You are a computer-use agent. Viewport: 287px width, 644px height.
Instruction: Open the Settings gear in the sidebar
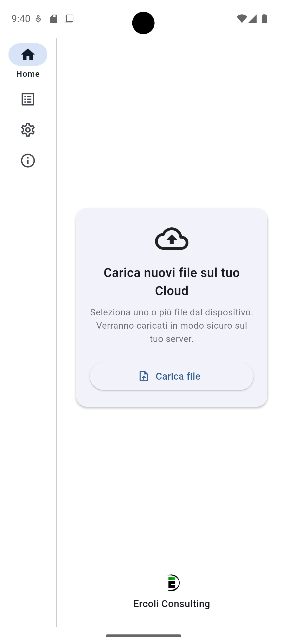(28, 130)
